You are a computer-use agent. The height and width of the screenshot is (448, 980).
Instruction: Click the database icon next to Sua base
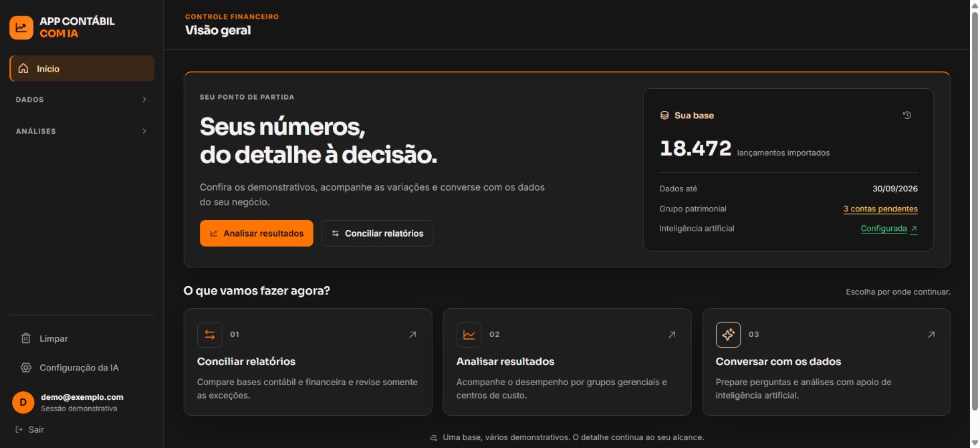pyautogui.click(x=664, y=115)
